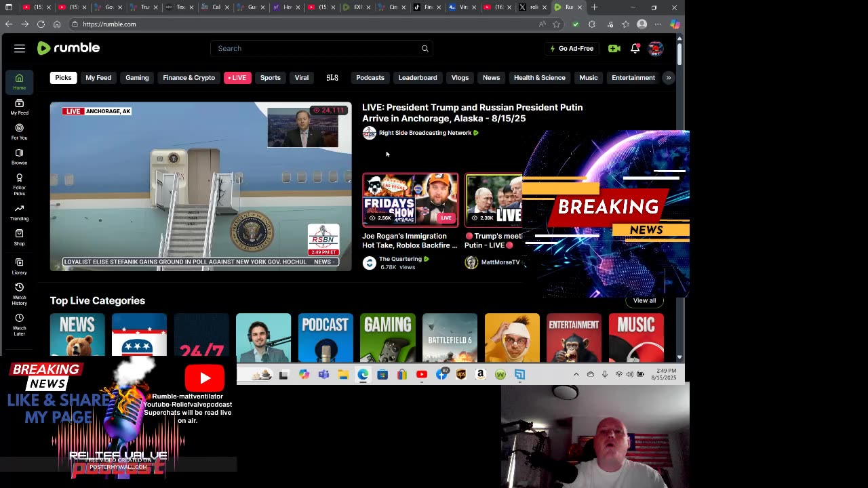Select the Leaderboard tab
The height and width of the screenshot is (488, 868).
tap(418, 77)
